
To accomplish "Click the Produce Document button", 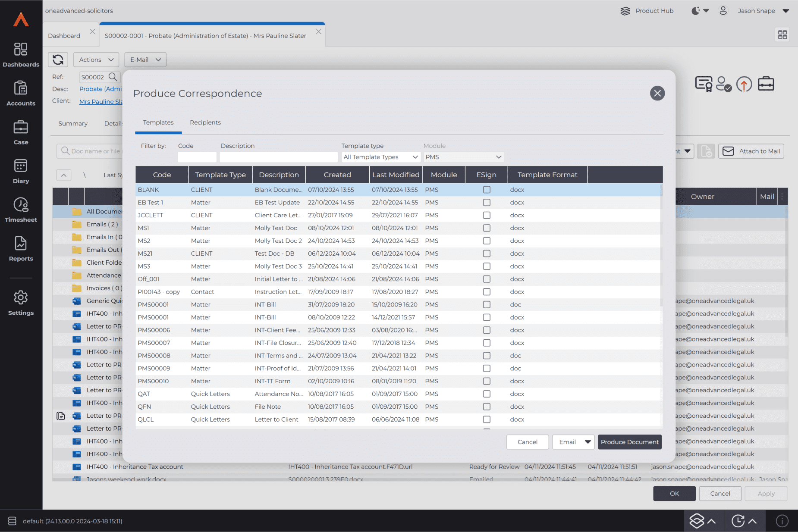I will pyautogui.click(x=629, y=442).
